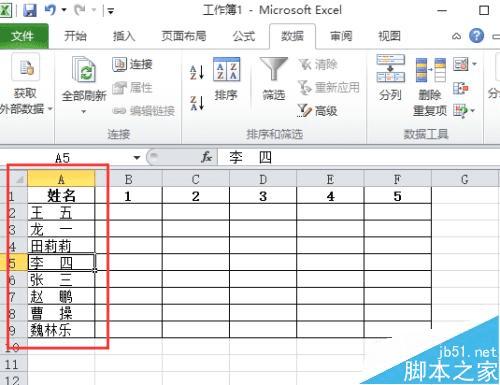Screen dimensions: 500x385
Task: Switch to the 开始 (Home) tab
Action: (x=75, y=36)
